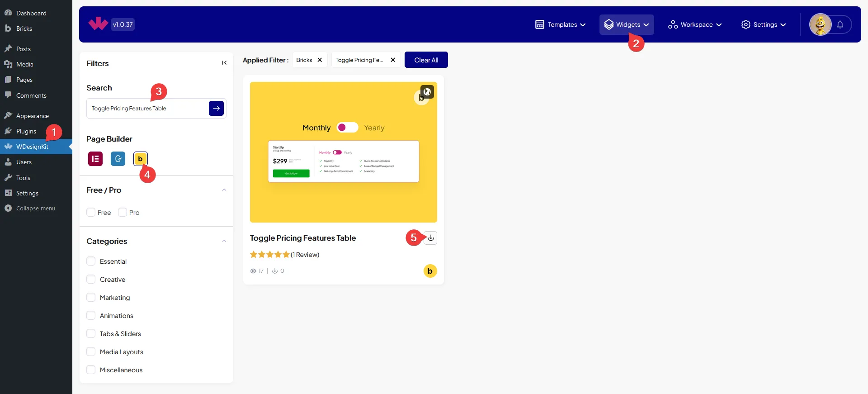Open Plugins in the WordPress sidebar
Image resolution: width=868 pixels, height=394 pixels.
[26, 131]
